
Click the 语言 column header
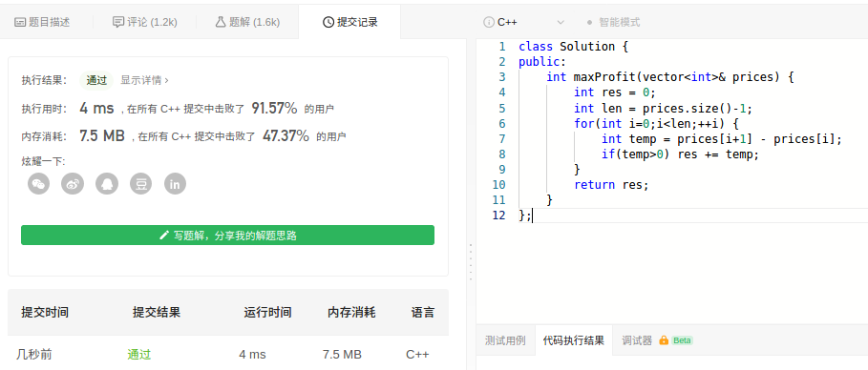pos(423,313)
